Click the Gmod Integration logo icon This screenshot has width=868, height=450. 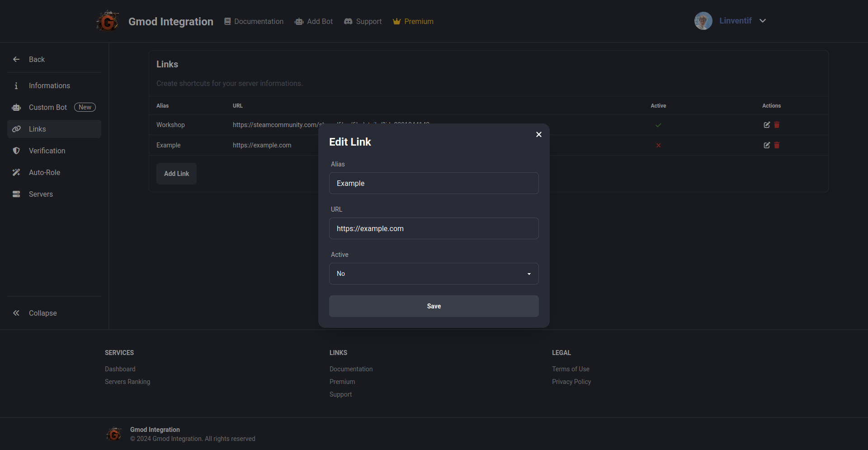[107, 21]
